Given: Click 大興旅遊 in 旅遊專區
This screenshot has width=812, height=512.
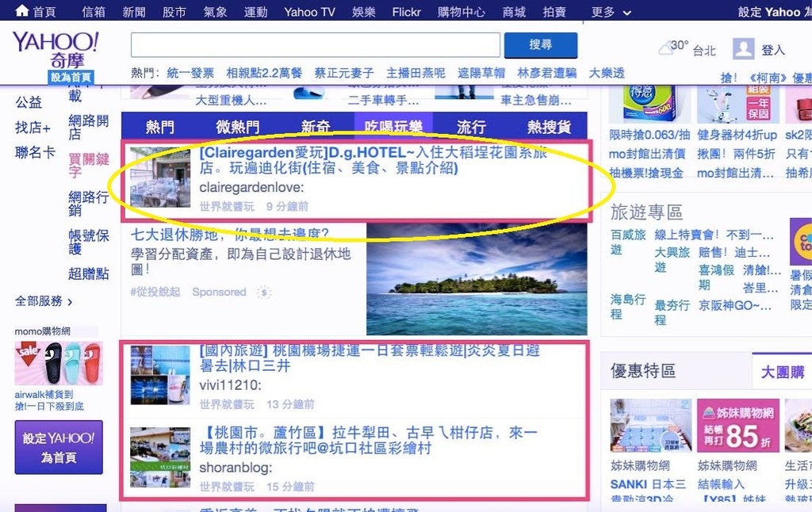Looking at the screenshot, I should [672, 259].
